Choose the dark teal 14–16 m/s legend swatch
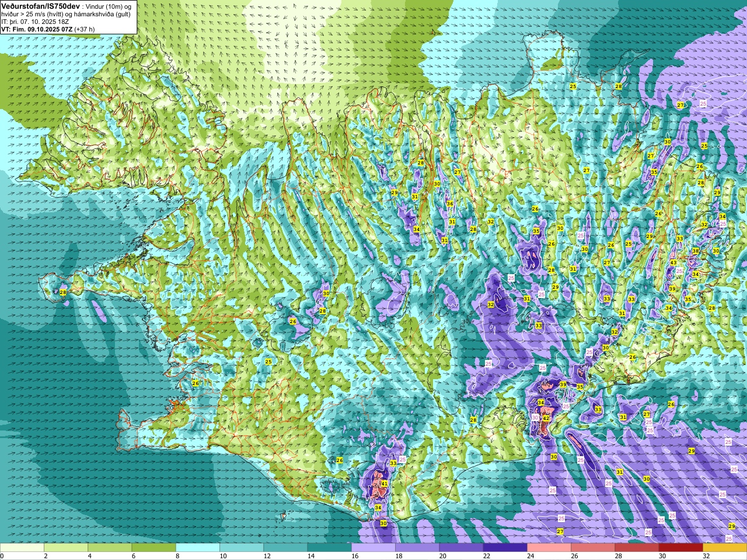 (330, 548)
